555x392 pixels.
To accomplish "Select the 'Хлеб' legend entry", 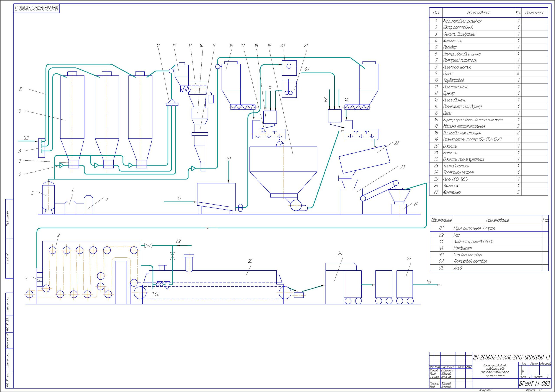I will coord(458,268).
